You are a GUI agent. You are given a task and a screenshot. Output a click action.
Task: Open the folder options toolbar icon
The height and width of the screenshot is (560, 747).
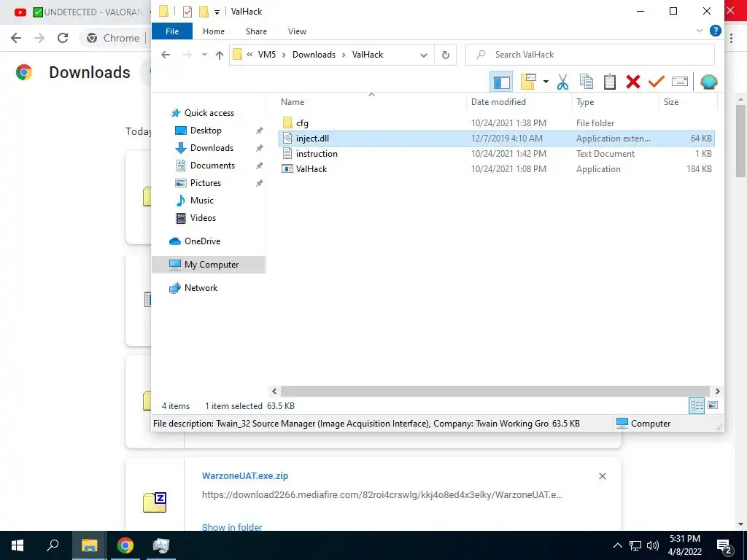tap(528, 82)
